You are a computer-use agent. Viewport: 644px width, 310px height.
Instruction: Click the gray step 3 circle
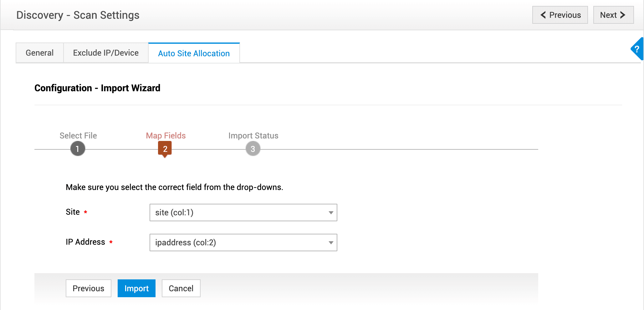253,149
